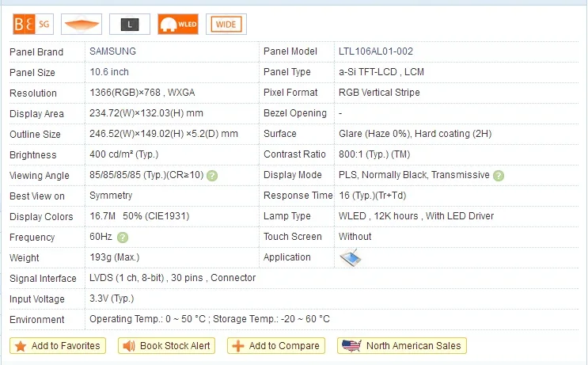The image size is (588, 365).
Task: Click the '16 (Typ.)(Tr+Td)' response time value
Action: pos(373,196)
